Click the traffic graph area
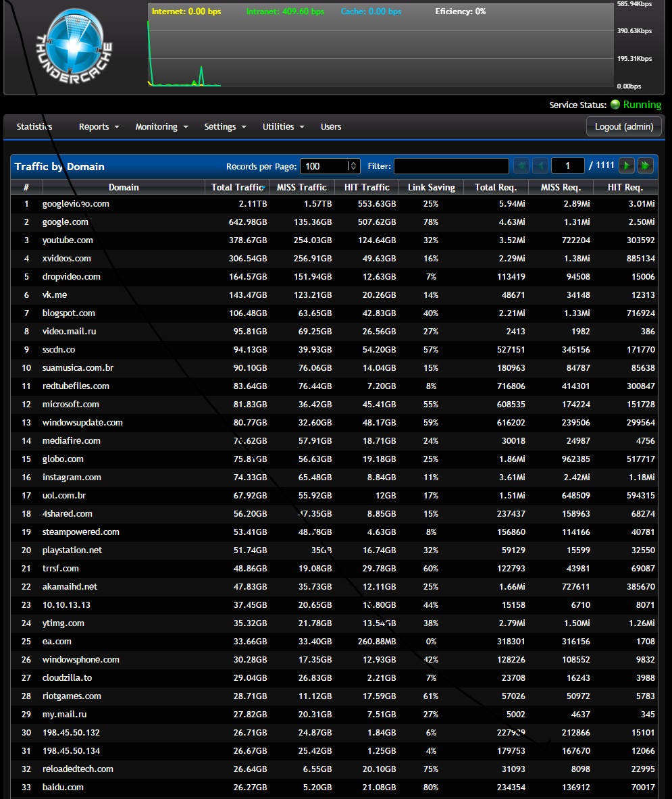 point(381,45)
